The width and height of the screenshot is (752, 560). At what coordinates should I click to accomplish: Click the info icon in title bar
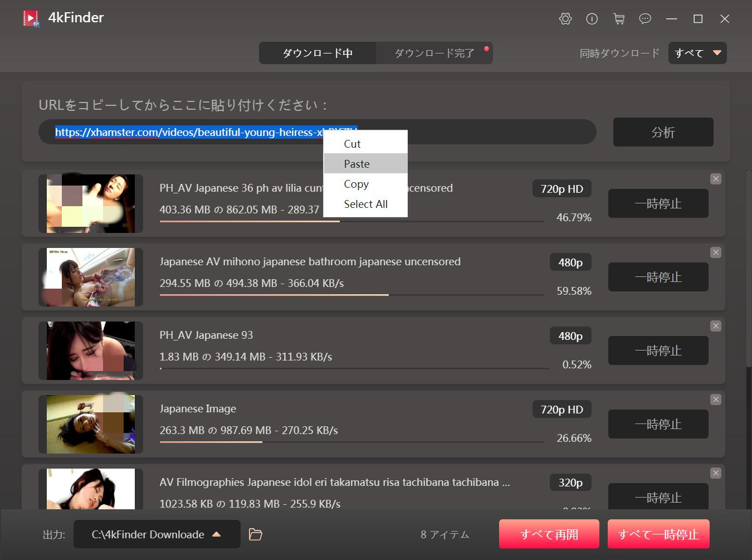592,19
